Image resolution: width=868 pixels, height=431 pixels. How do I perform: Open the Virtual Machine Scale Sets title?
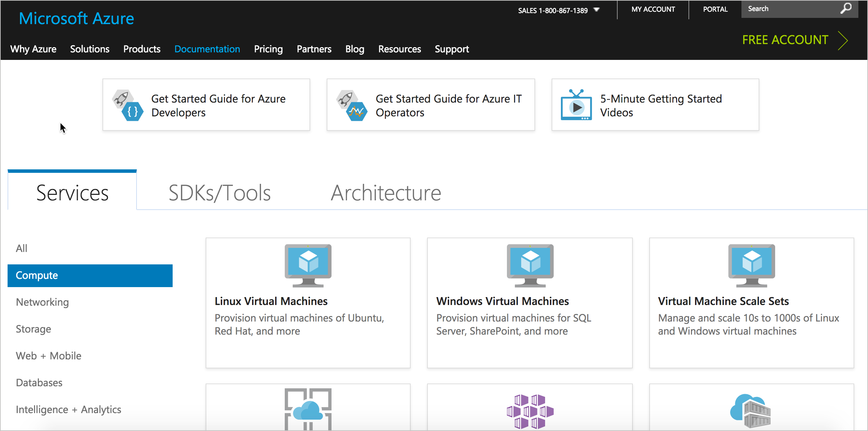[723, 301]
